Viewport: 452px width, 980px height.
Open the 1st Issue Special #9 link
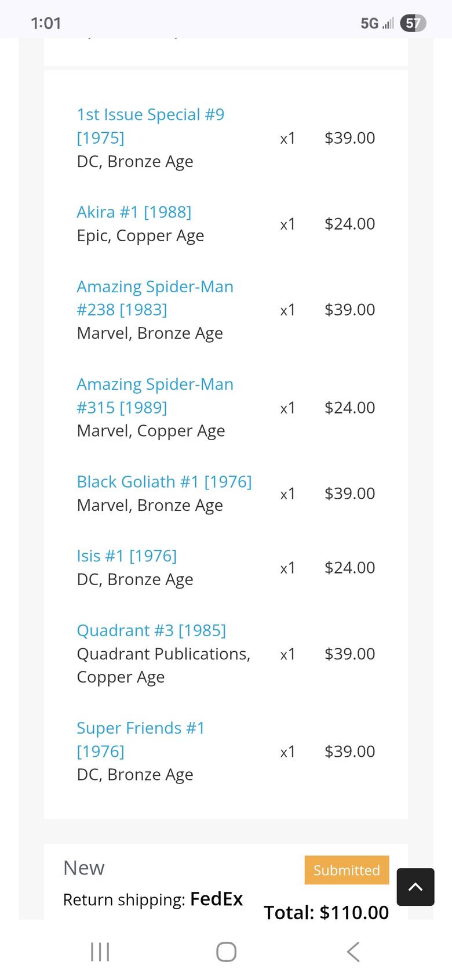(x=150, y=126)
